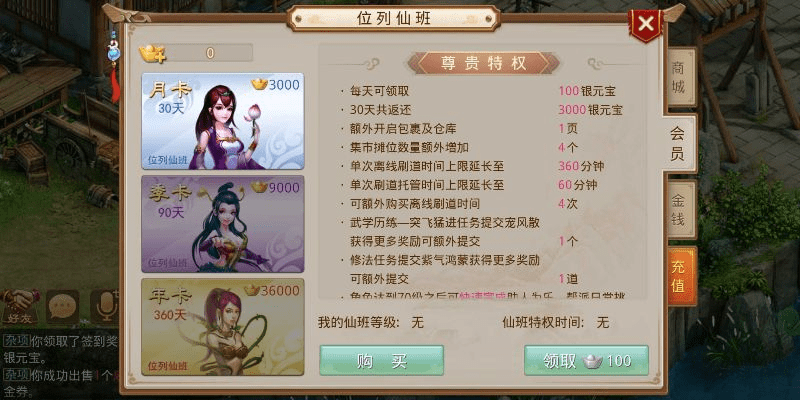The height and width of the screenshot is (400, 800).
Task: Click the 尊贵特权 privileges header banner
Action: coord(483,63)
